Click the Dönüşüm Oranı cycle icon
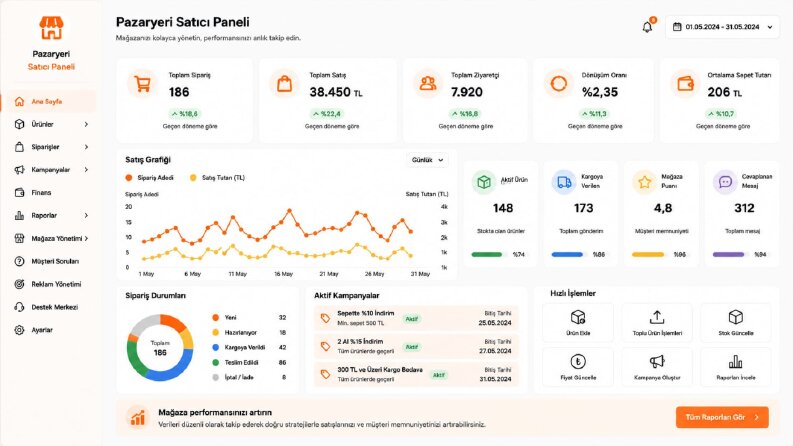The width and height of the screenshot is (793, 446). click(x=558, y=83)
